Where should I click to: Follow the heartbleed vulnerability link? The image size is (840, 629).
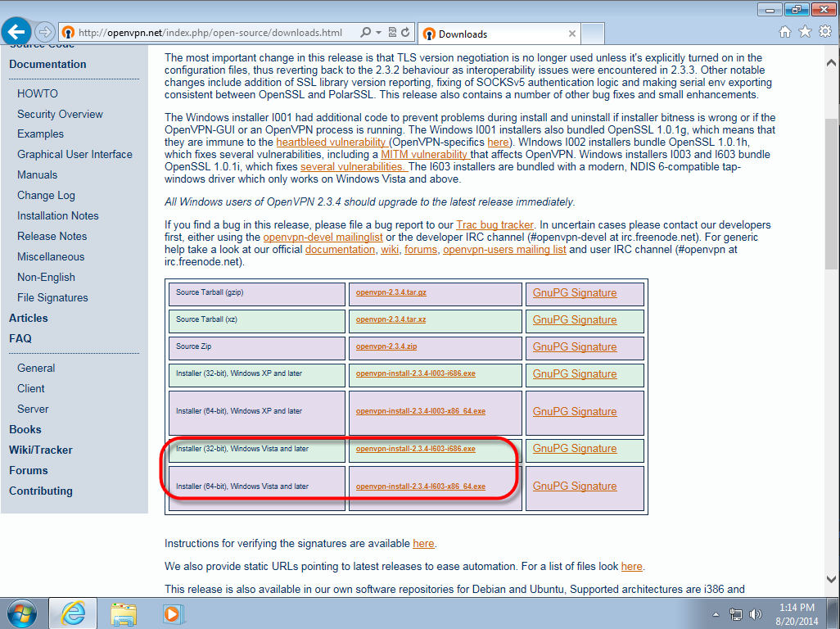(331, 142)
